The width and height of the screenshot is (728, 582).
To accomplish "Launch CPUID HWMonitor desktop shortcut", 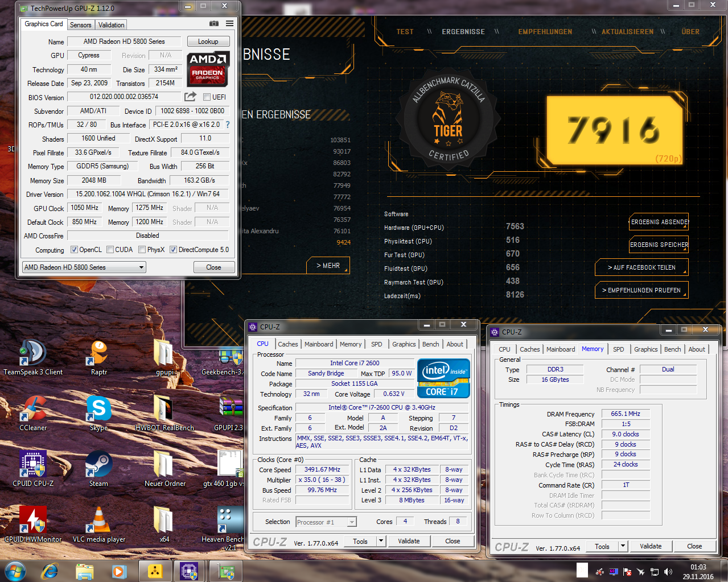I will pos(33,525).
